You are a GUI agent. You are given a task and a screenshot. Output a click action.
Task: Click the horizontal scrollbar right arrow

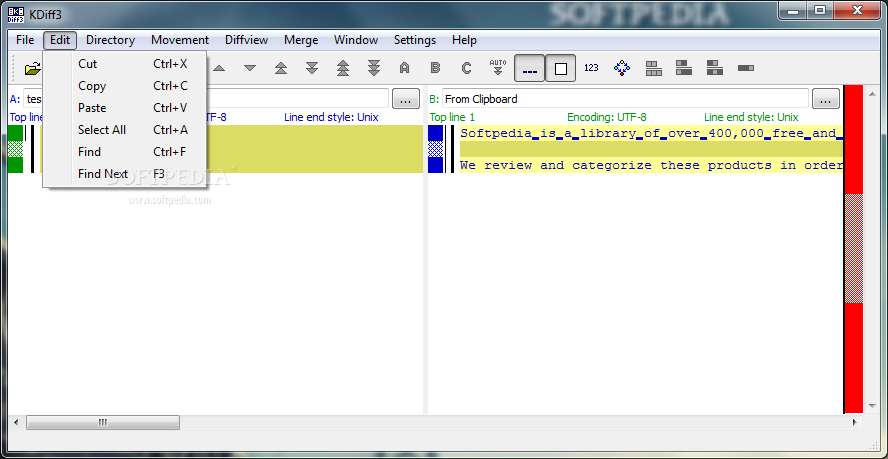[855, 422]
